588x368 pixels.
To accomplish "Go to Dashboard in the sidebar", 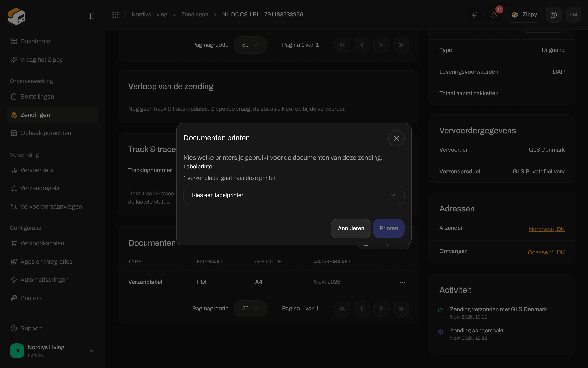I will [52, 41].
